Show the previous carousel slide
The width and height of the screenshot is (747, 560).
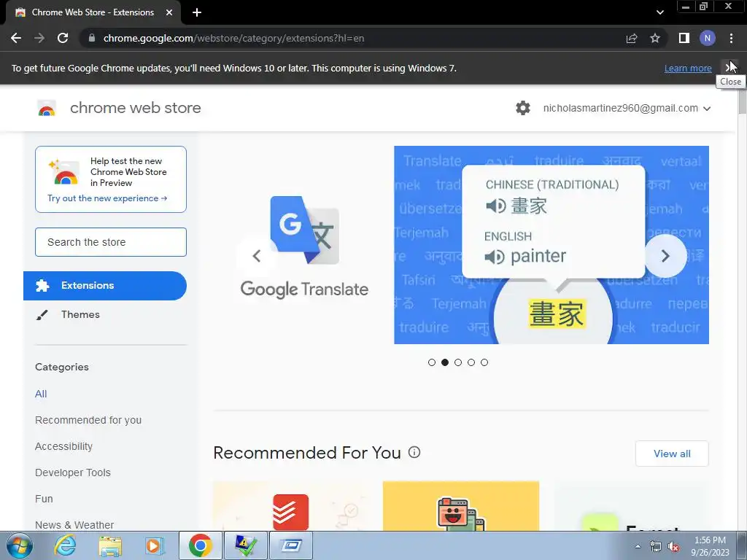tap(256, 256)
